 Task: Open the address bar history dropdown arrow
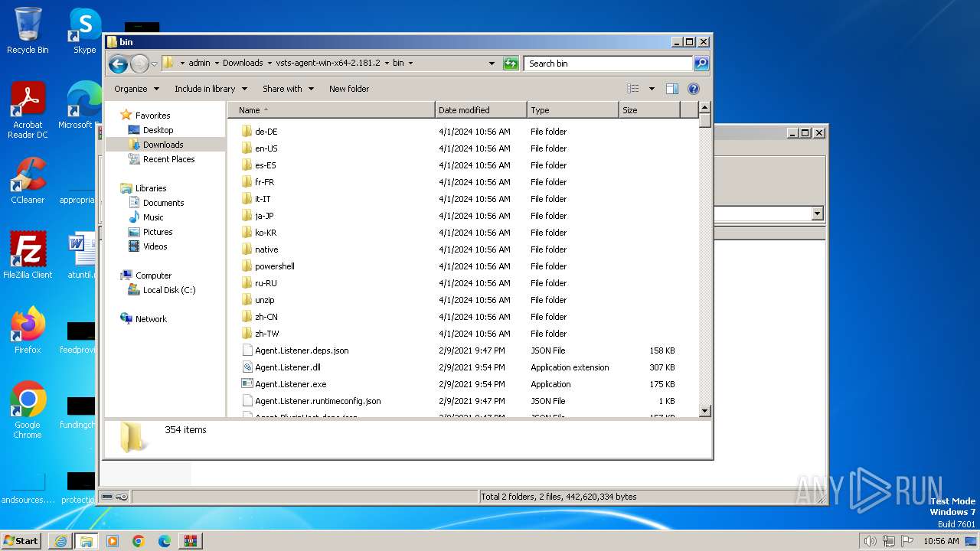(x=492, y=64)
